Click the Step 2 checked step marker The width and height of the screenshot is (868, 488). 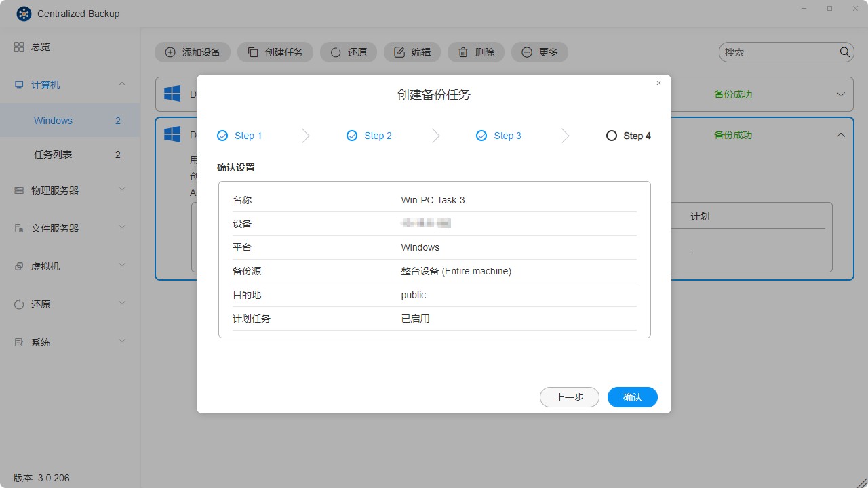351,136
